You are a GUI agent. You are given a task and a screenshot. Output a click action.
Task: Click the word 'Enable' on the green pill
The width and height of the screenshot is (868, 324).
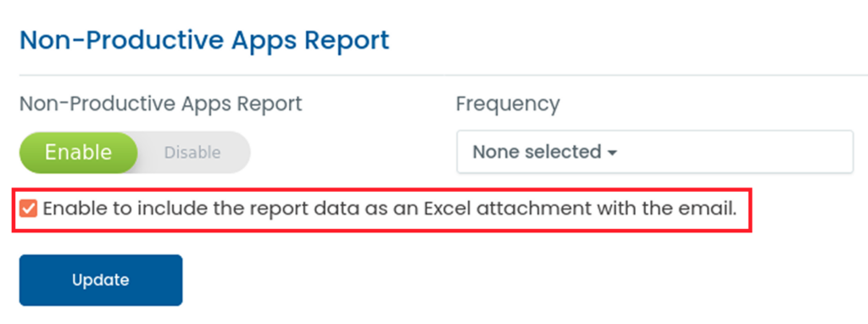(x=78, y=153)
